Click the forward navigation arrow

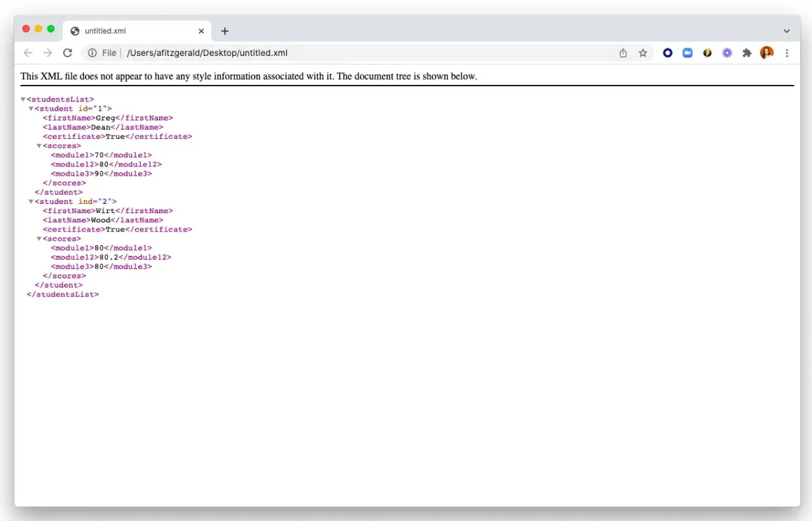point(47,53)
